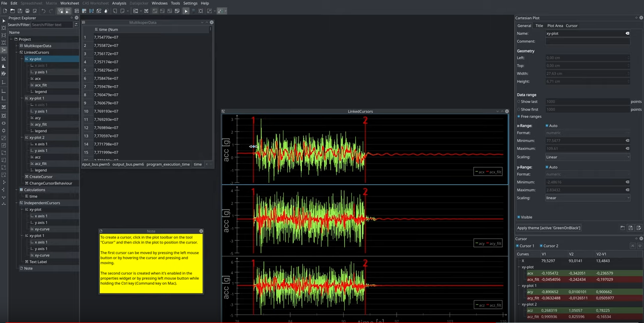The height and width of the screenshot is (323, 644).
Task: Close the yellow Note window
Action: 201,231
